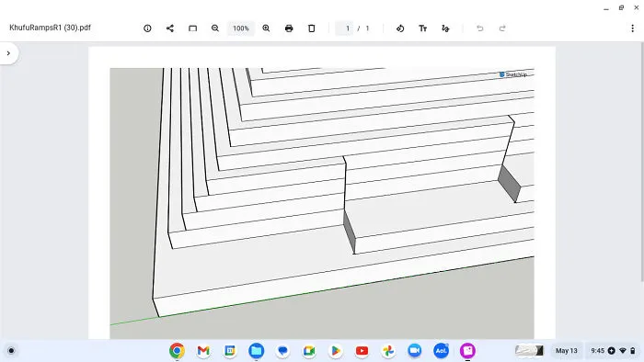
Task: Open Gmail from the shelf
Action: coord(203,351)
